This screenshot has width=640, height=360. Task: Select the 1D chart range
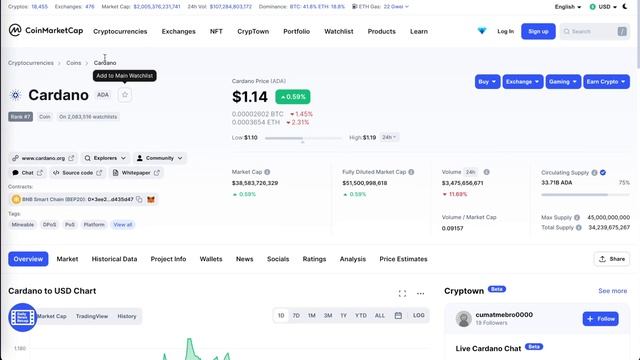(281, 316)
